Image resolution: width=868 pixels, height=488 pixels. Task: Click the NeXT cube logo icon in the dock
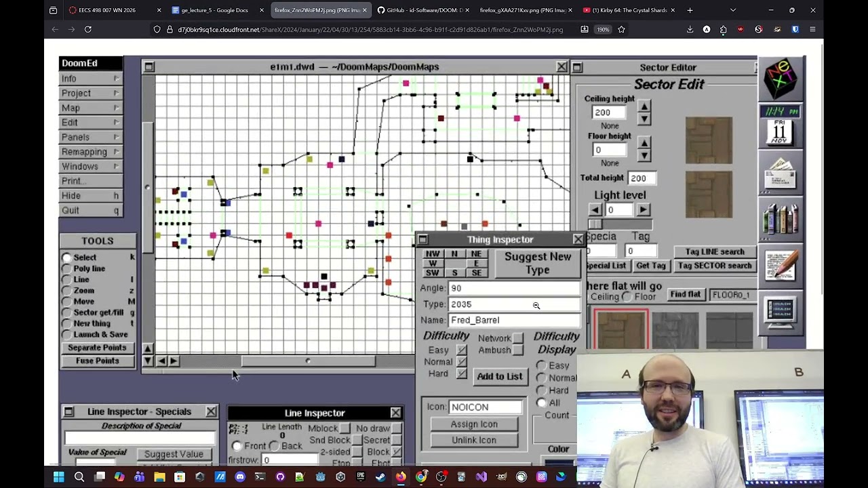tap(781, 79)
